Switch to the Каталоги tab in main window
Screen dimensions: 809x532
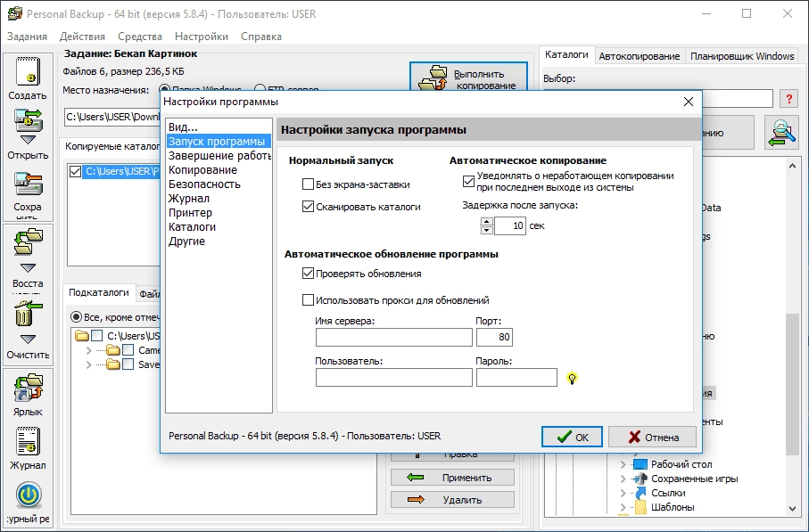(x=566, y=54)
